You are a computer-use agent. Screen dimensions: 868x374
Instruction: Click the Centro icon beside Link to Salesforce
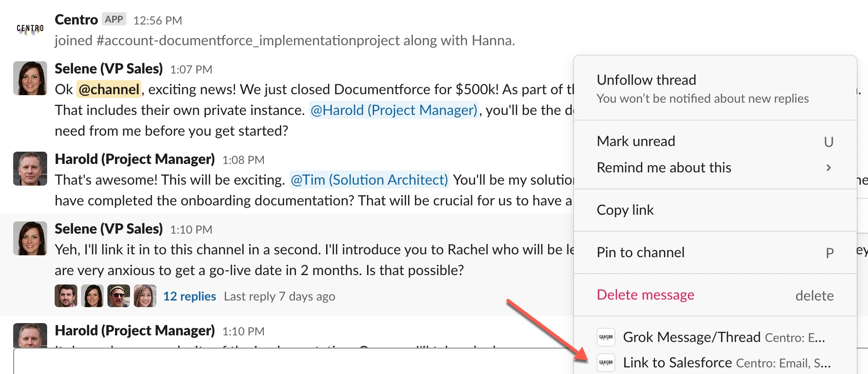tap(606, 363)
